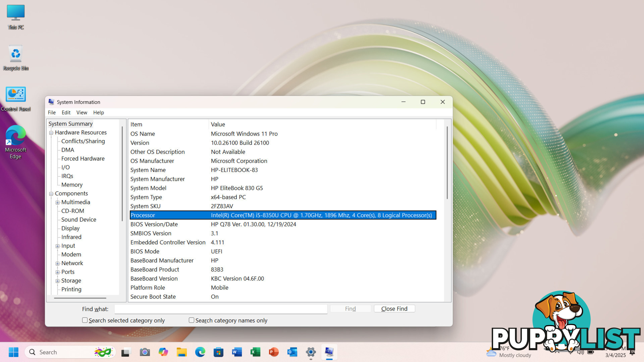Check Search selected category only

coord(85,320)
